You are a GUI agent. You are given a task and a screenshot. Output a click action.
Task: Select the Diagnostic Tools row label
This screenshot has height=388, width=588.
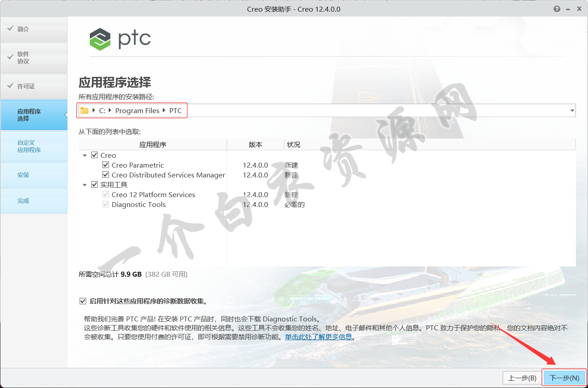pos(139,204)
